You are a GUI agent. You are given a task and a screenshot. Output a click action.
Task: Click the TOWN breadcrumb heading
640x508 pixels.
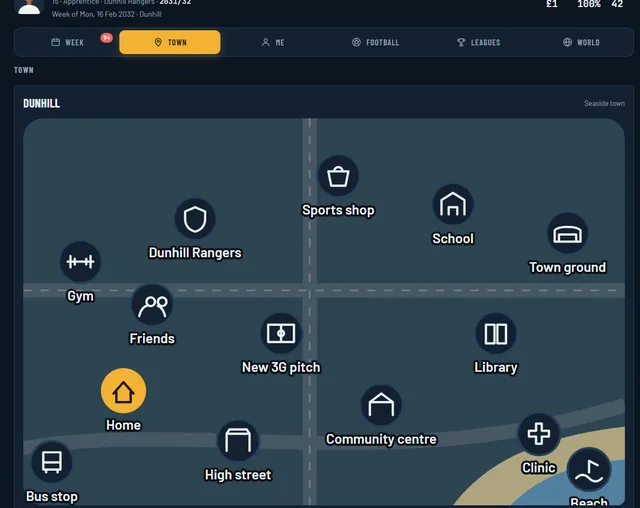click(24, 70)
